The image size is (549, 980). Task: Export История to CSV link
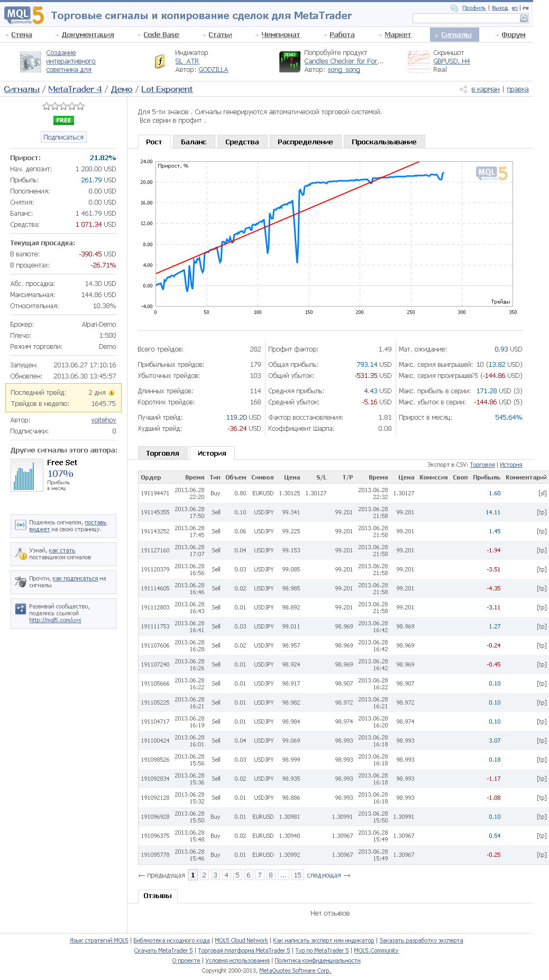[511, 465]
